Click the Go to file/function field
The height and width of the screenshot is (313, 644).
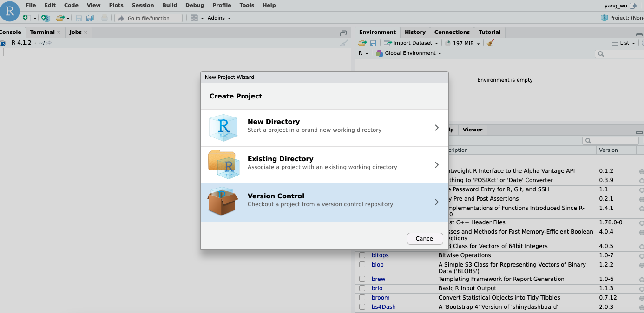(149, 18)
